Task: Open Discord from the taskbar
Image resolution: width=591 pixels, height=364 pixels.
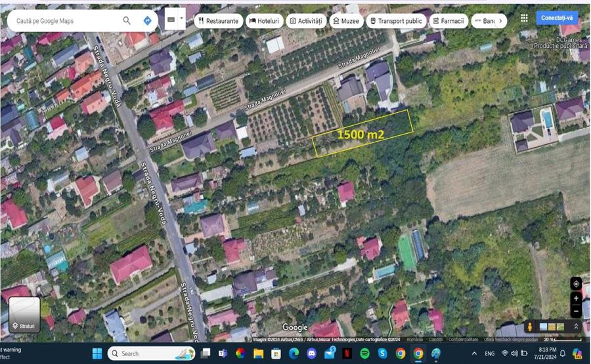Action: tap(311, 354)
